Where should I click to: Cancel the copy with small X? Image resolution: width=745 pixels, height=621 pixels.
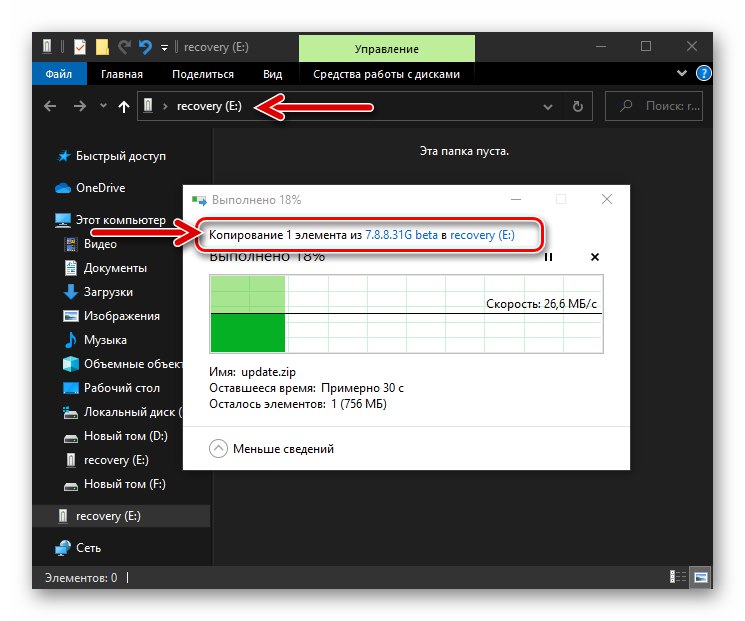click(x=594, y=257)
